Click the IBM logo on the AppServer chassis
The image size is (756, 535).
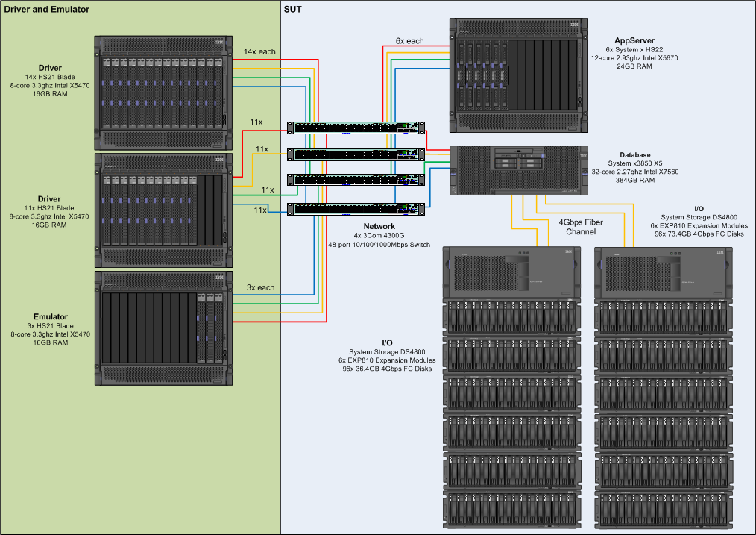(x=574, y=25)
